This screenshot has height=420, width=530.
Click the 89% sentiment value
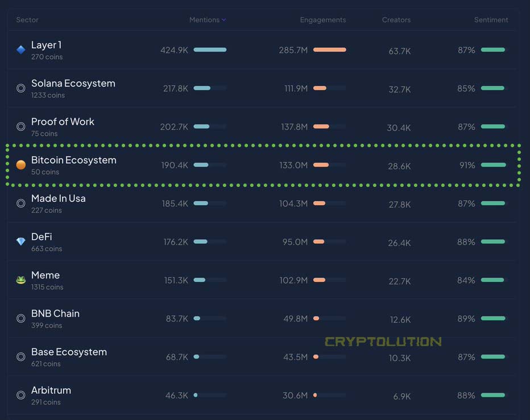466,319
